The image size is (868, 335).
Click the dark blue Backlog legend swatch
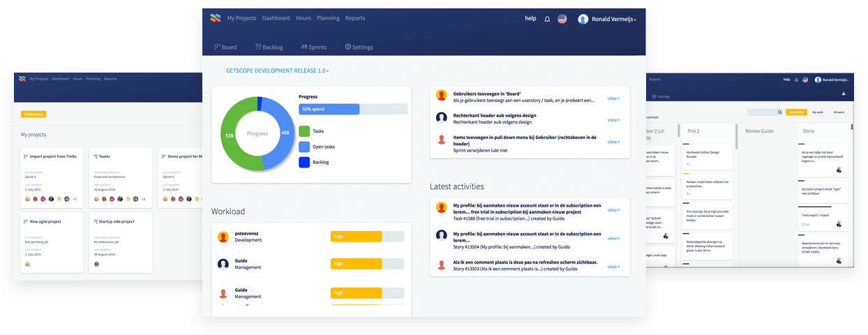(x=304, y=162)
